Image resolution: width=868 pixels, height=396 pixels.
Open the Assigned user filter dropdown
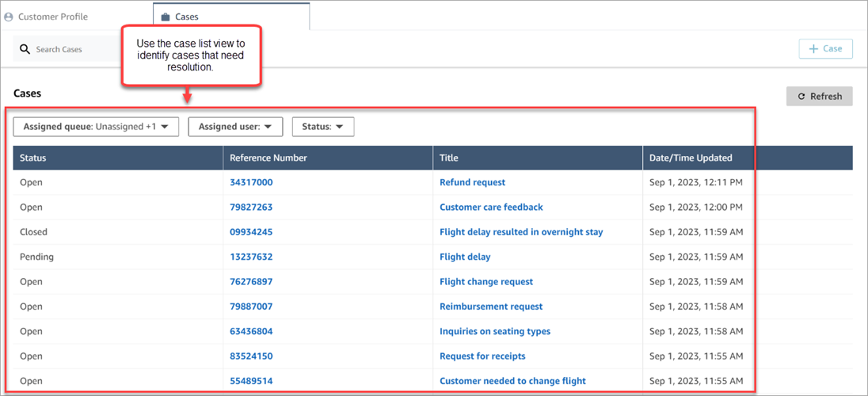[x=235, y=127]
